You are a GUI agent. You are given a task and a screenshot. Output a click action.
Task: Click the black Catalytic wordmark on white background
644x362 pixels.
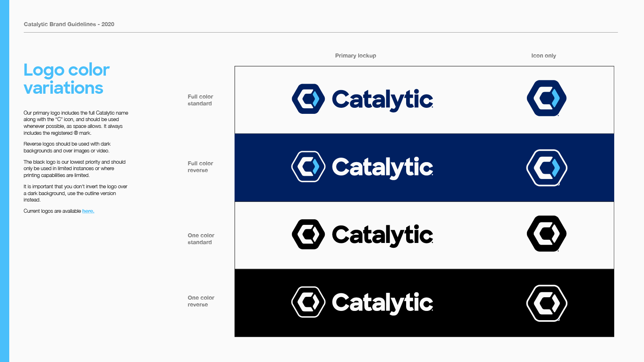(x=382, y=235)
